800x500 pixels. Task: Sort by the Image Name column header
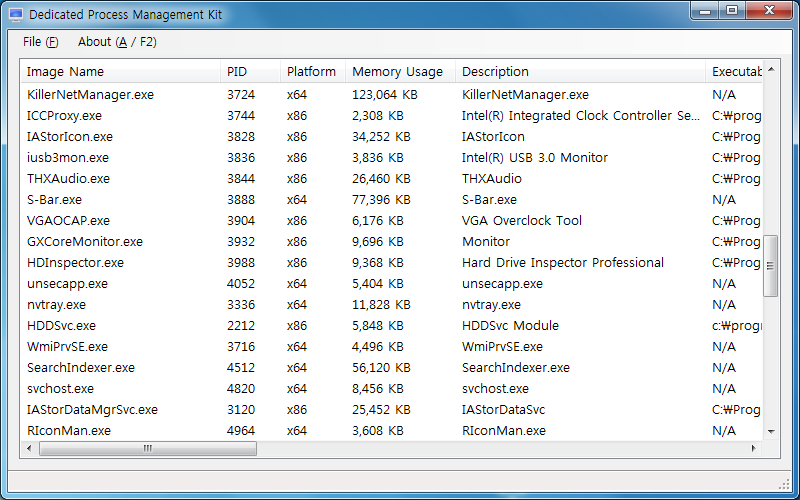coord(120,71)
